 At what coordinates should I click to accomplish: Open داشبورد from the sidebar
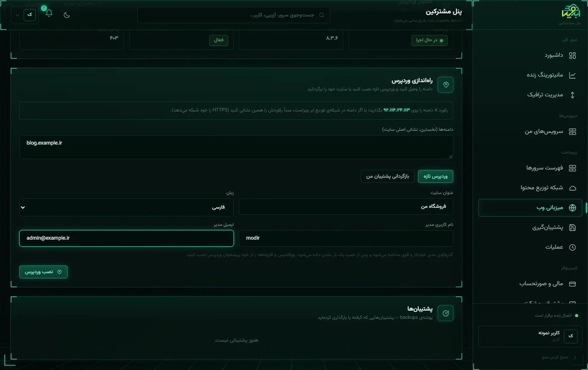click(530, 55)
